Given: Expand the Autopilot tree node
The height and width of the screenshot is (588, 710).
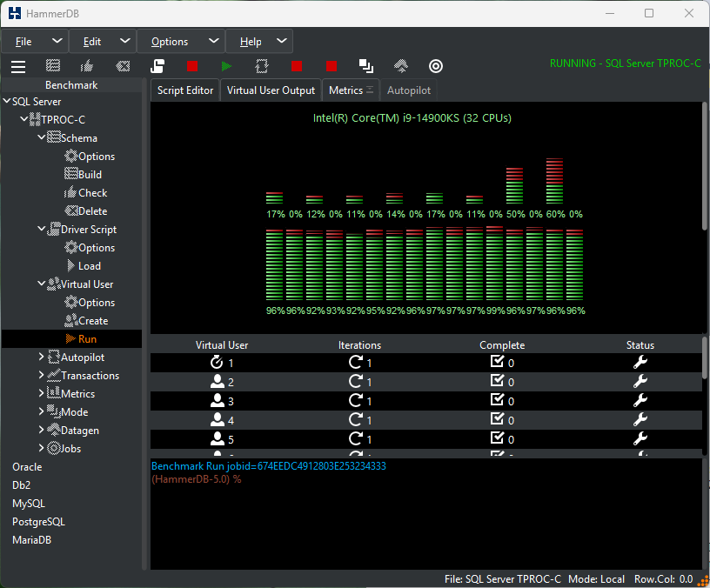Looking at the screenshot, I should pos(41,357).
